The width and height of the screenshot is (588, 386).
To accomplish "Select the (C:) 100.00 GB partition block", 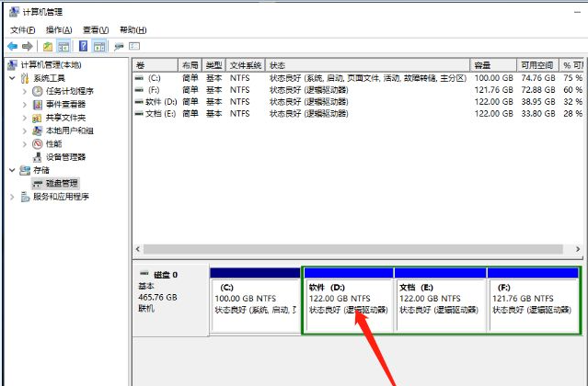I will (x=256, y=300).
